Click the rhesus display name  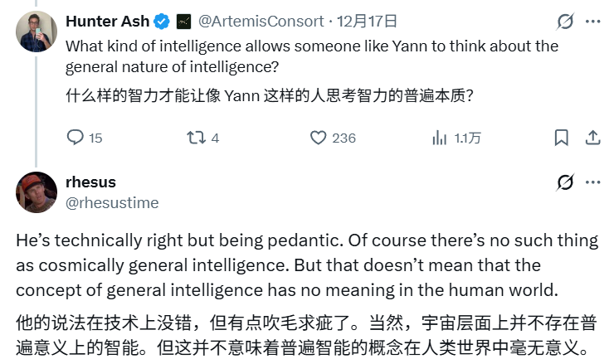[90, 182]
